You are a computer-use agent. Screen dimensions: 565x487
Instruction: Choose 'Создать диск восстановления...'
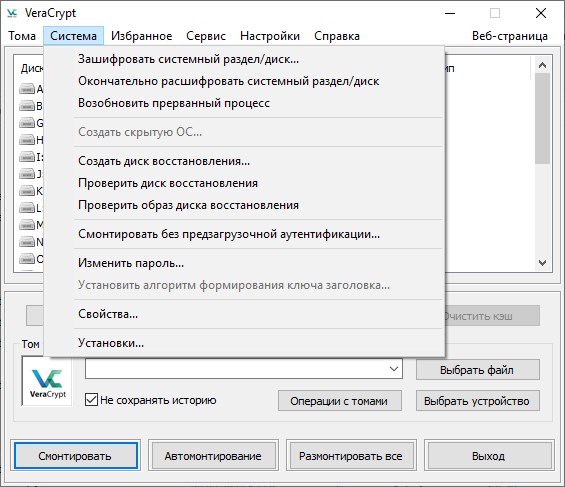click(x=245, y=161)
